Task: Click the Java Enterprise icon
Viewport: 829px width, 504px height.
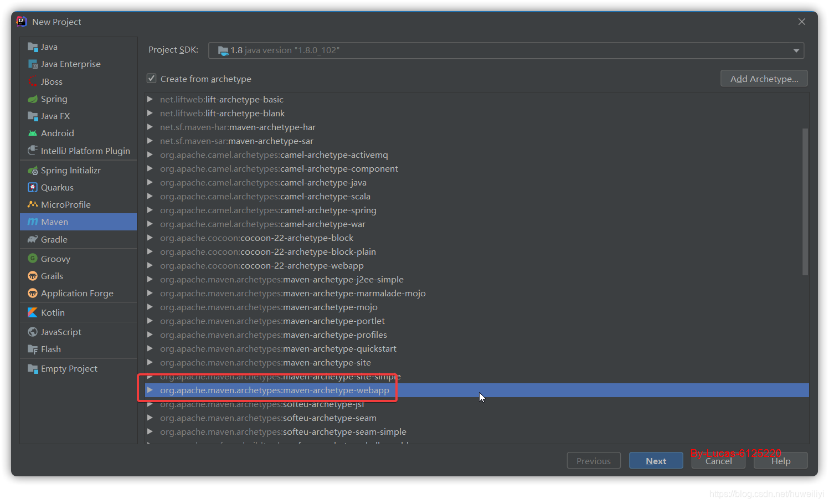Action: (33, 64)
